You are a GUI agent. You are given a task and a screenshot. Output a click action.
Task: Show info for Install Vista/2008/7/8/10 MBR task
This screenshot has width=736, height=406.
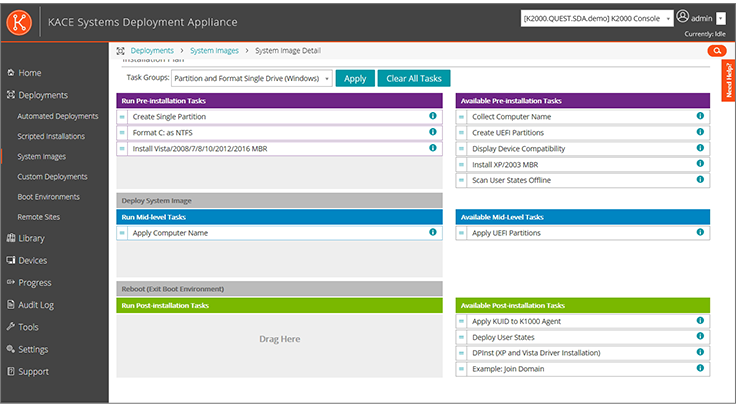tap(433, 148)
